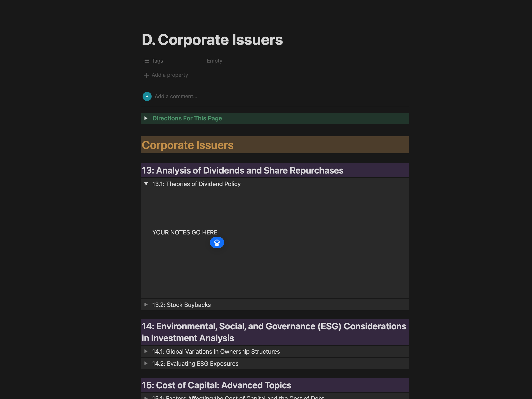
Task: Click the Add a comment input field
Action: coord(176,97)
